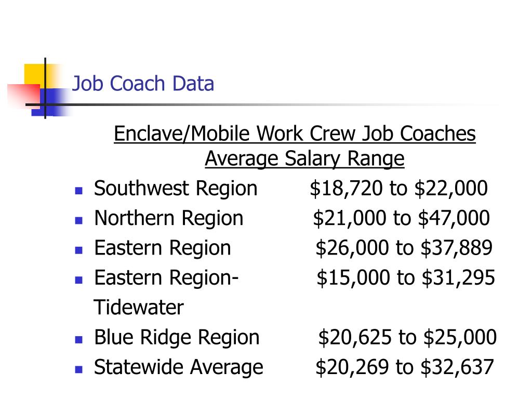Image resolution: width=532 pixels, height=399 pixels.
Task: Select the Tidewater text line
Action: [138, 308]
